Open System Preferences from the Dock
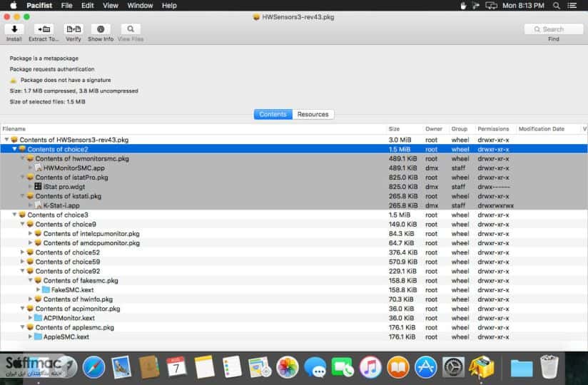 click(x=453, y=367)
